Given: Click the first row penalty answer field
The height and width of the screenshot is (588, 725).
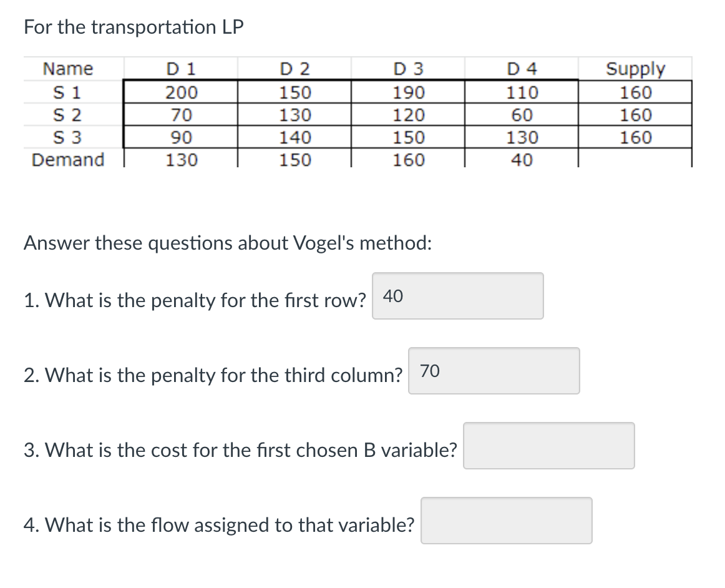Looking at the screenshot, I should click(457, 296).
